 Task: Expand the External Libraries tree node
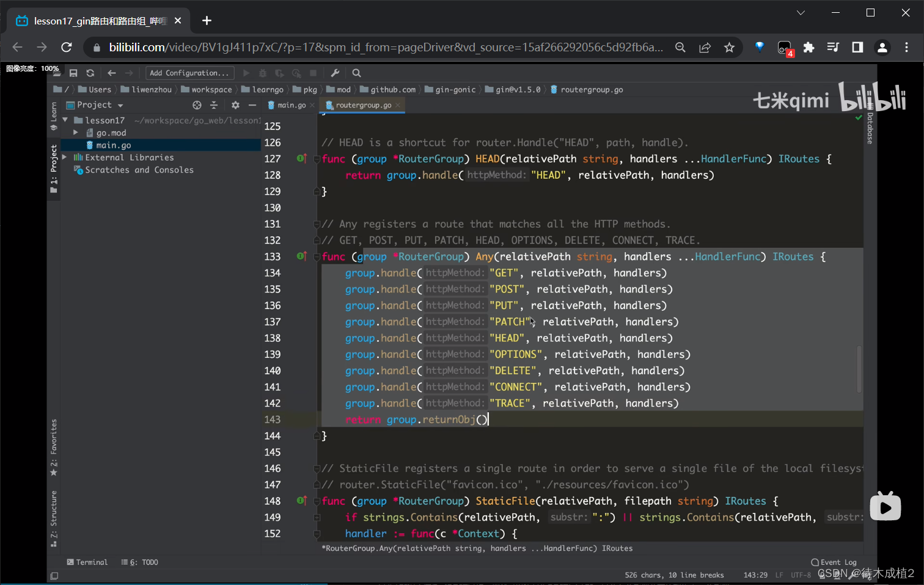click(65, 158)
